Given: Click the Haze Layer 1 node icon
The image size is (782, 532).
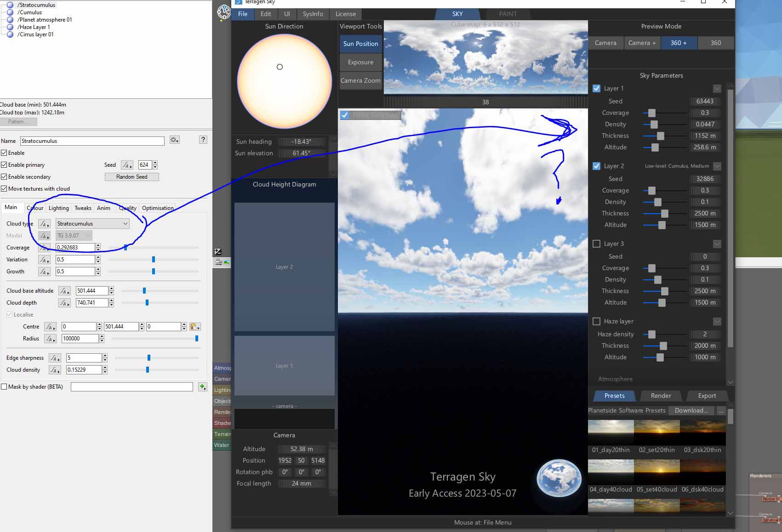Looking at the screenshot, I should click(10, 27).
